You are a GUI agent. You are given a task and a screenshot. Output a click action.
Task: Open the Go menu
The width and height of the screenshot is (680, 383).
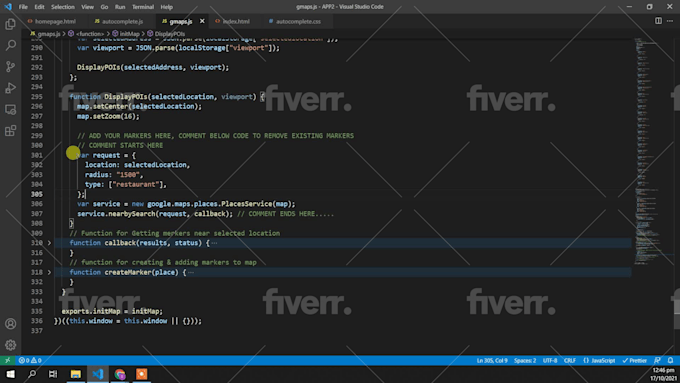coord(104,7)
